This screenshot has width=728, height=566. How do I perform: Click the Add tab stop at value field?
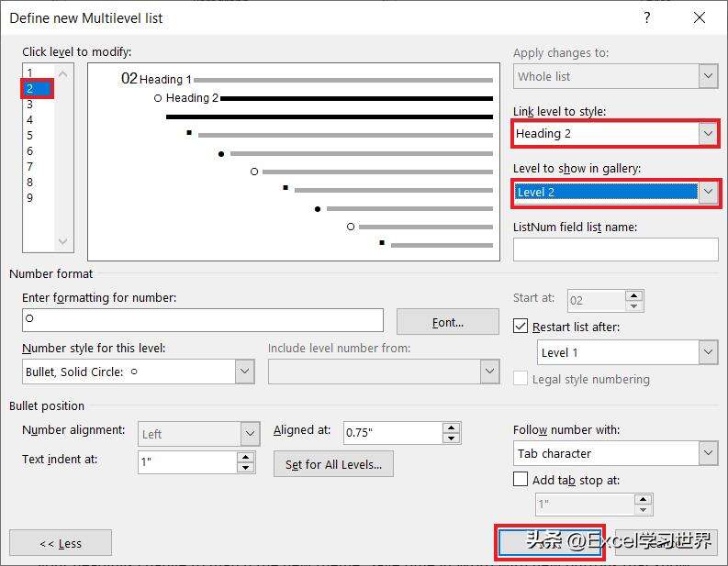click(586, 505)
